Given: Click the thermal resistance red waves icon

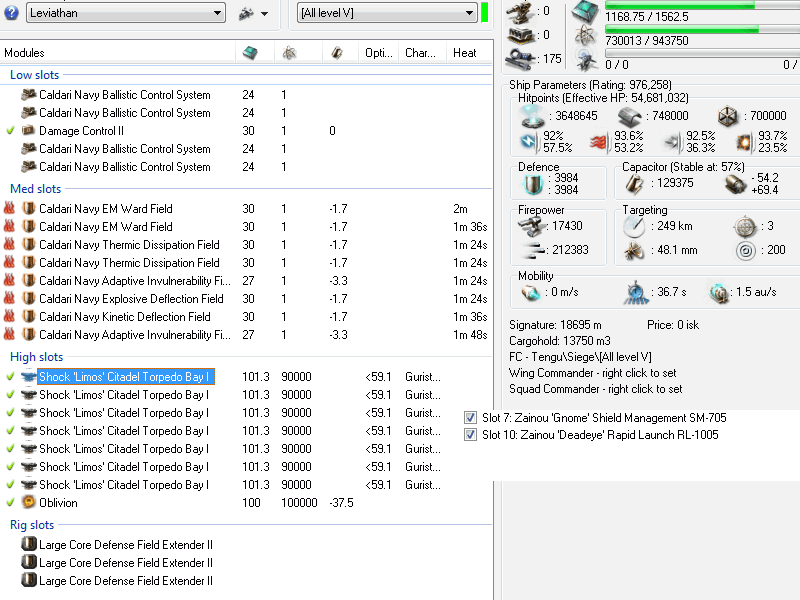Looking at the screenshot, I should [x=600, y=142].
